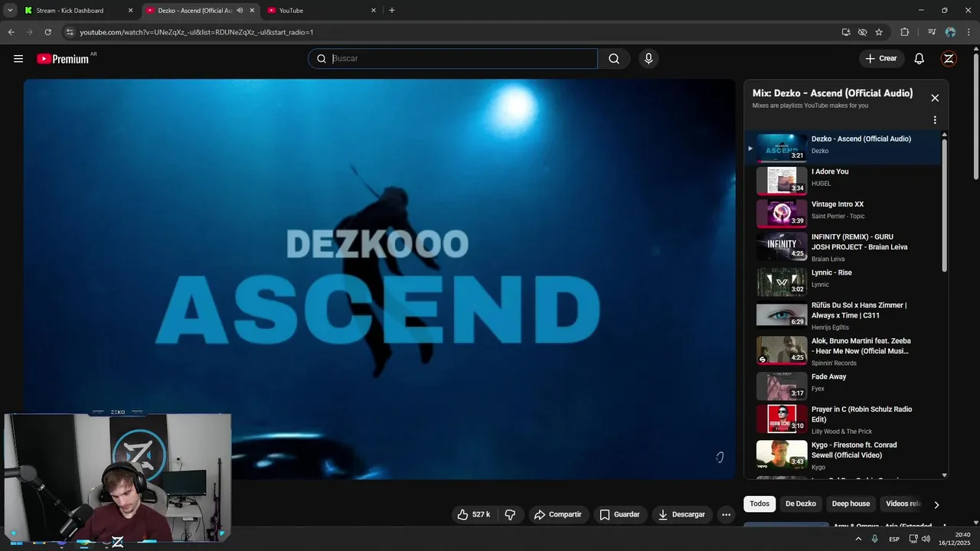Open the tab search dropdown

coord(10,11)
